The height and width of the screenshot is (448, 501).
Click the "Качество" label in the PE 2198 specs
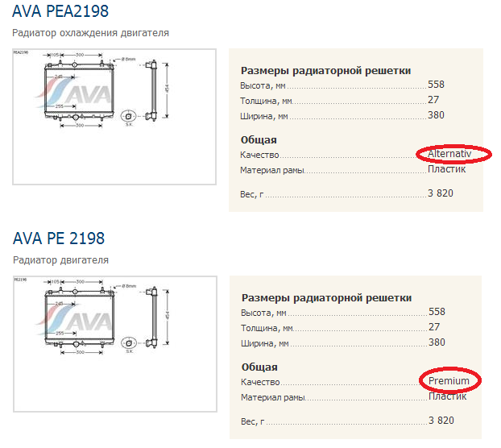(x=260, y=381)
